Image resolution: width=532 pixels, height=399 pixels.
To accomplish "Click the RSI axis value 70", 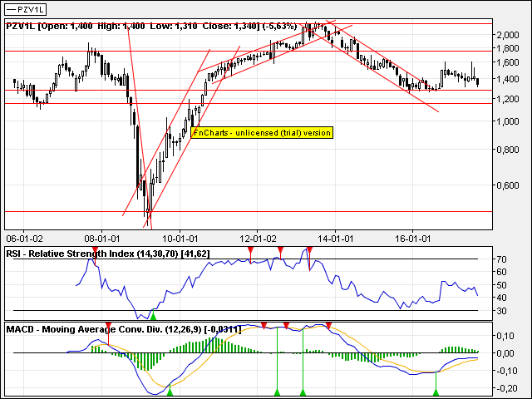I will tap(501, 259).
